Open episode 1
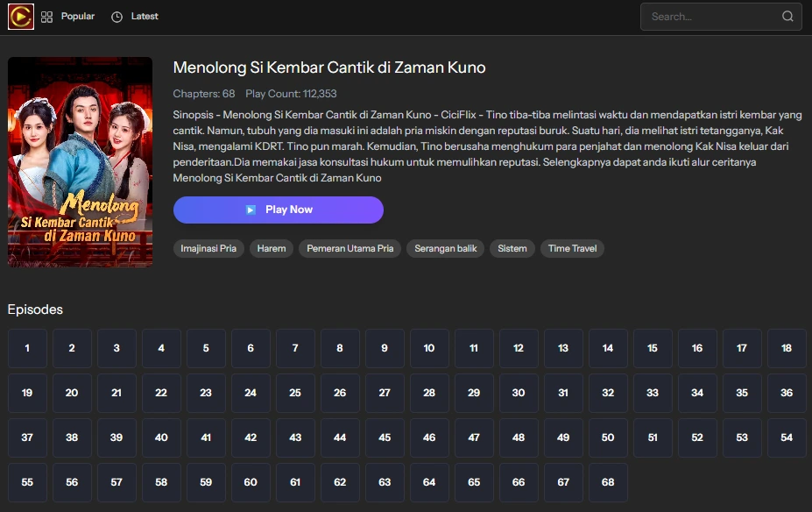 tap(27, 348)
